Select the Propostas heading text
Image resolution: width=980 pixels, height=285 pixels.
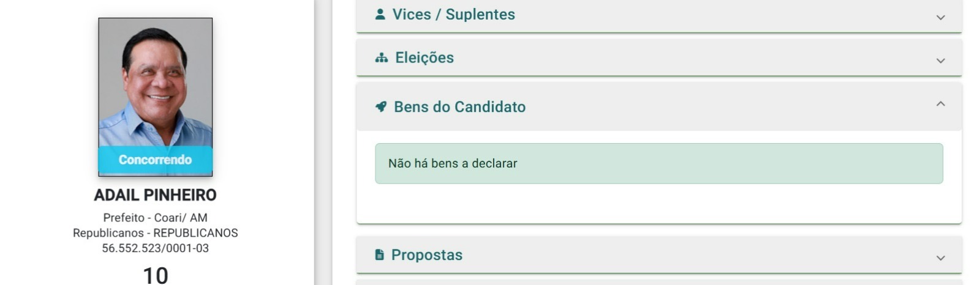(427, 254)
